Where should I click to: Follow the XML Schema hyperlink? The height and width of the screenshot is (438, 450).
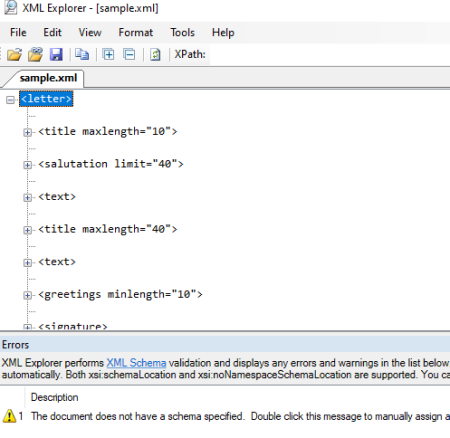pos(136,363)
